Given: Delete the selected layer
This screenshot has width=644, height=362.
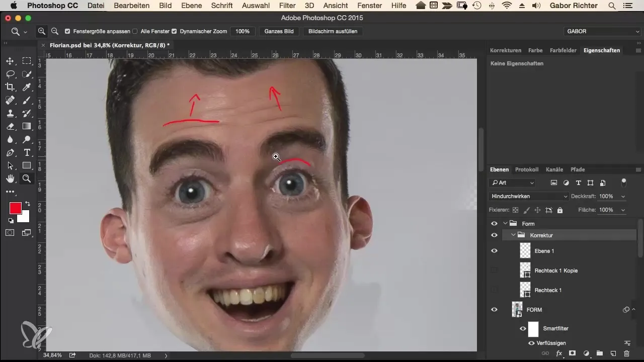Looking at the screenshot, I should [626, 353].
